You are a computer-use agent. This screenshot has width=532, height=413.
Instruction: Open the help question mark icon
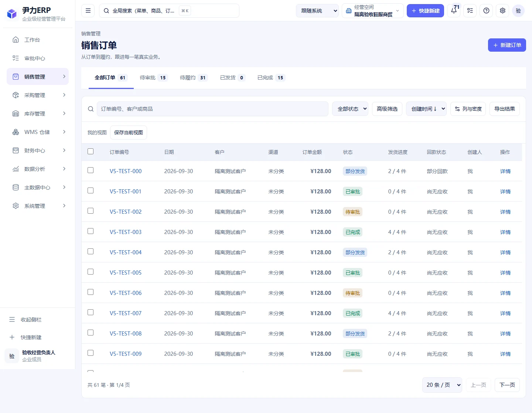pyautogui.click(x=486, y=11)
